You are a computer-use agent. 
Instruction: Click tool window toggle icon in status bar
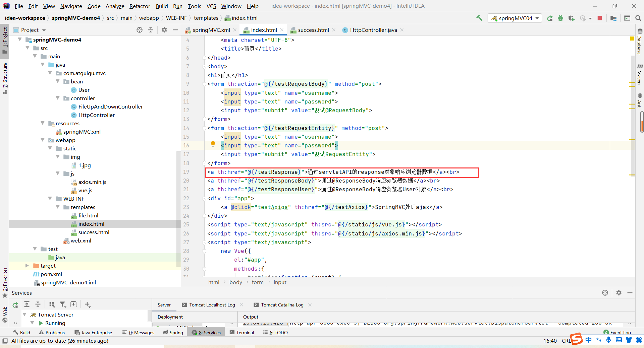tap(5, 341)
